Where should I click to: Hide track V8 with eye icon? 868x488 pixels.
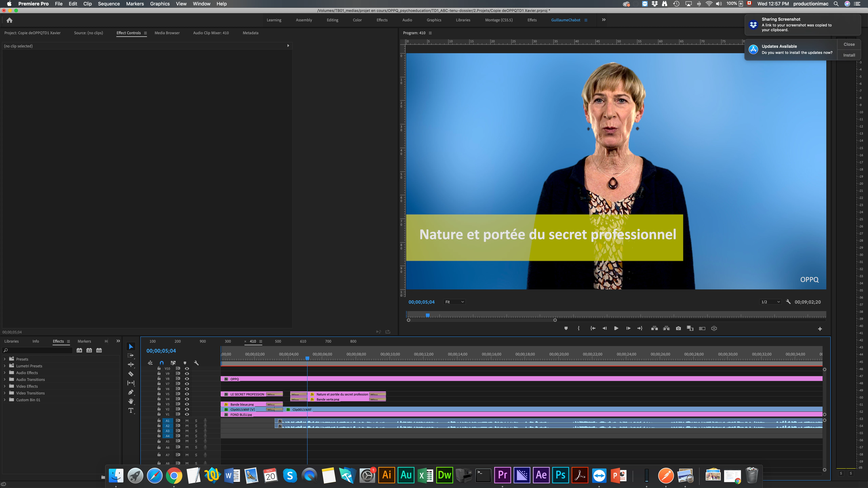187,379
